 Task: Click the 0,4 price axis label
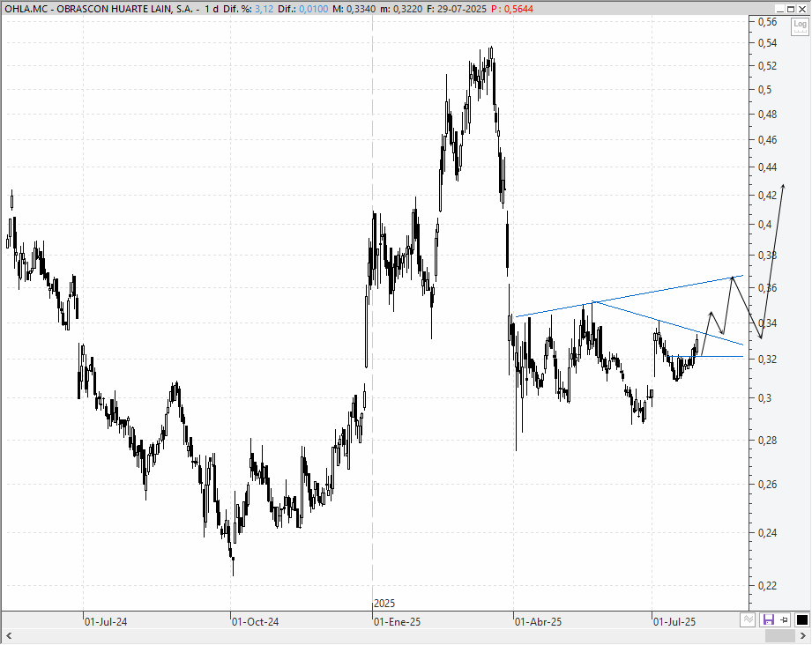point(765,225)
